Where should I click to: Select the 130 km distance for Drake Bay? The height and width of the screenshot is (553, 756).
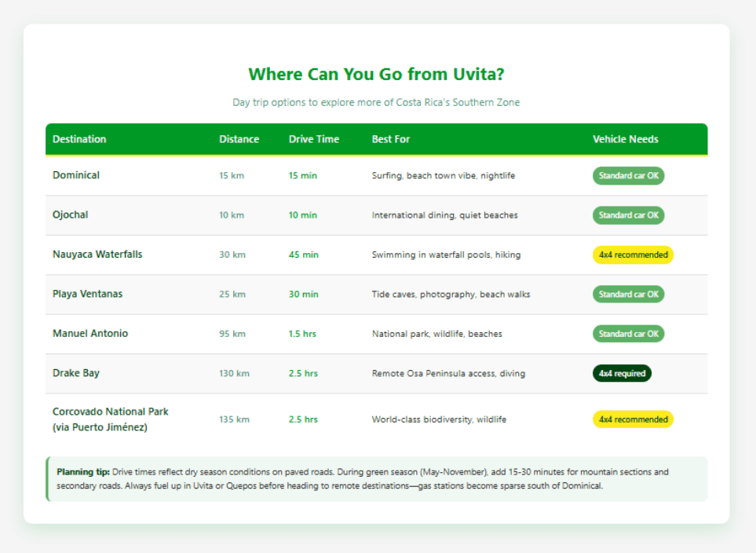[234, 374]
